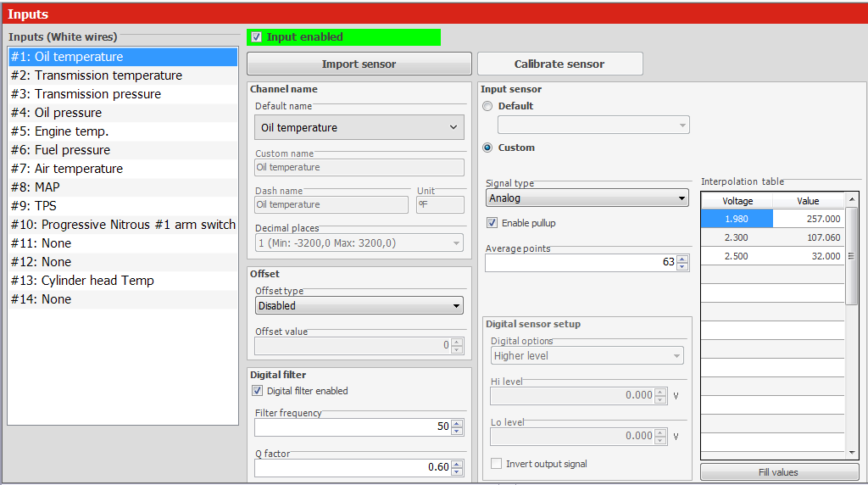Image resolution: width=868 pixels, height=485 pixels.
Task: Click the Calibrate sensor button
Action: click(x=559, y=64)
